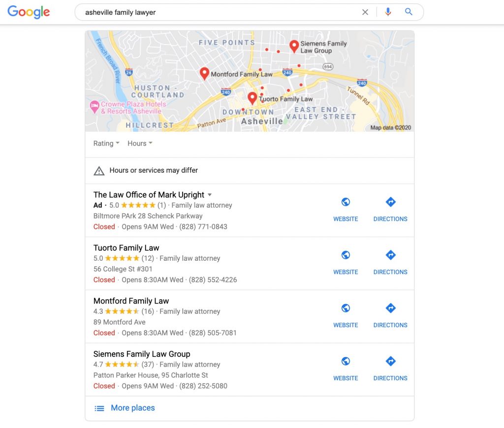Click the warning triangle icon beside Hours notice
The image size is (504, 428).
pos(99,171)
